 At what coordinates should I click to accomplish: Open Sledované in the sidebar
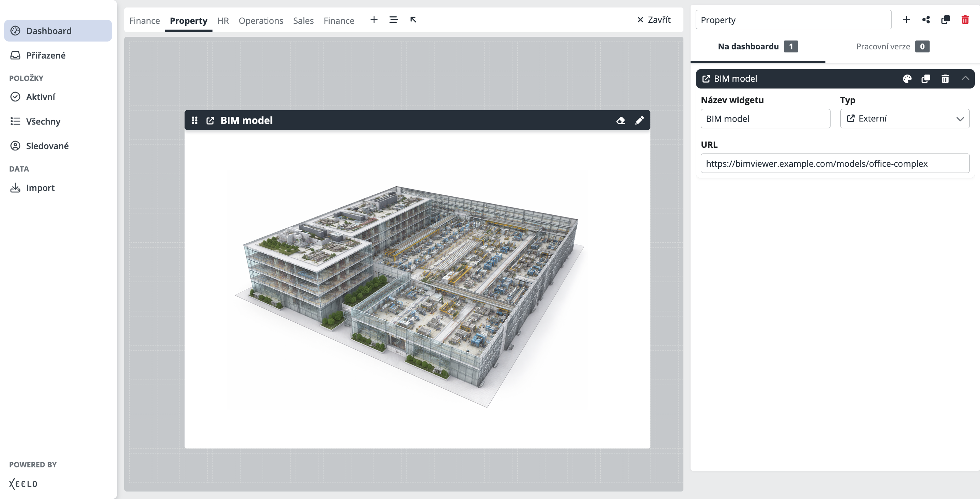(x=47, y=146)
